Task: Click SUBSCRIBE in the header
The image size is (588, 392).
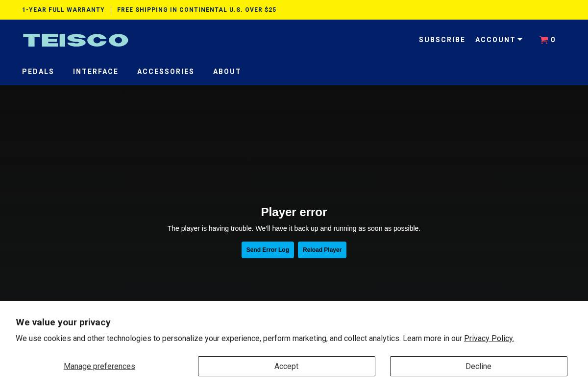Action: 442,40
